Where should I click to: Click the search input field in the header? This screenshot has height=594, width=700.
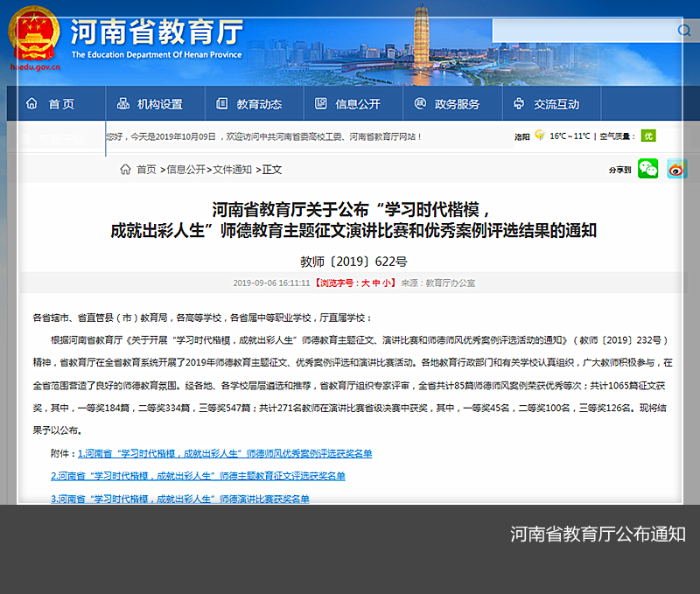pos(582,31)
